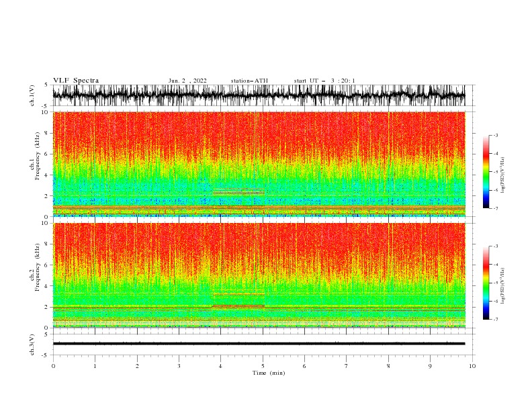Click the upper colorbar "log(PSD)(V²/Hz)" label

[503, 175]
